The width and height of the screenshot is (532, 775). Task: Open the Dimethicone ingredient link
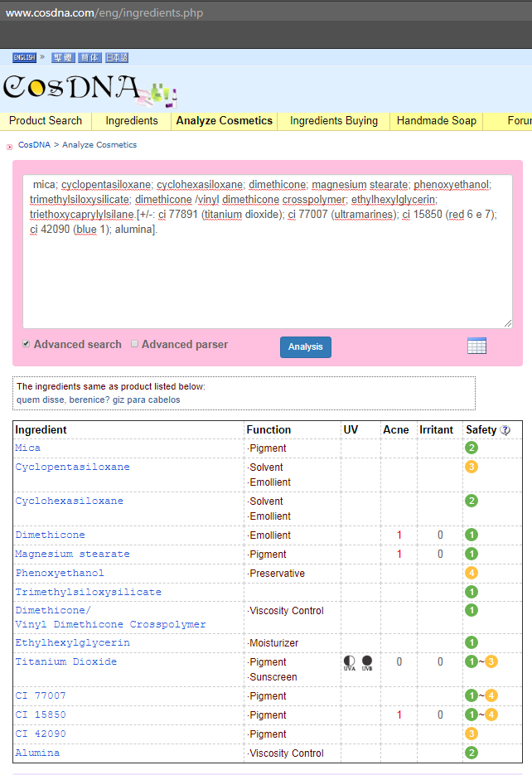50,535
